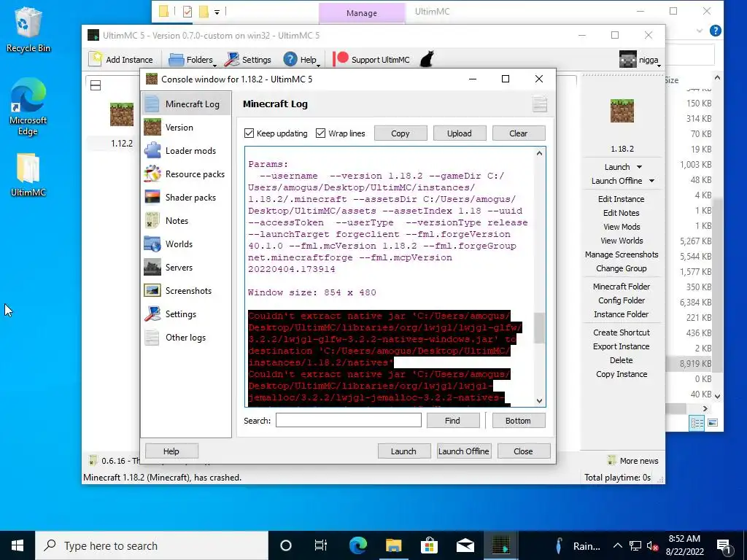The image size is (747, 560).
Task: Click Delete in instance side panel
Action: coord(622,360)
